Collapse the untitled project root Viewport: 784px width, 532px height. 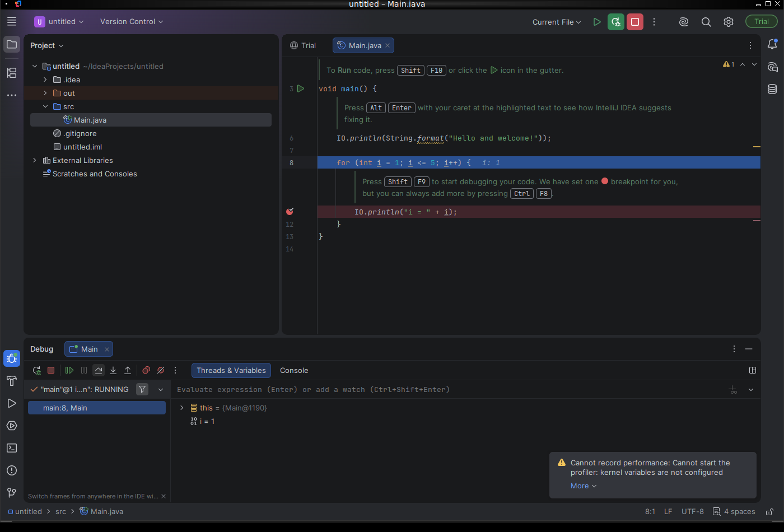point(35,66)
